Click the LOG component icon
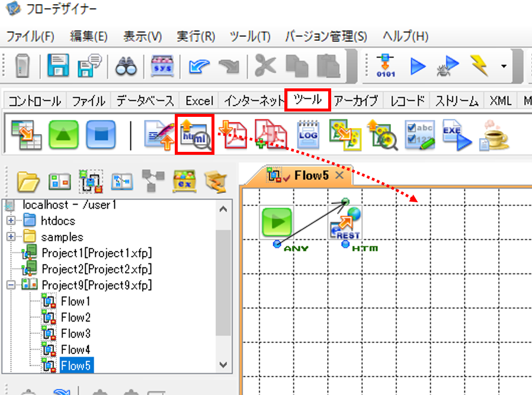This screenshot has height=395, width=532. [x=308, y=135]
